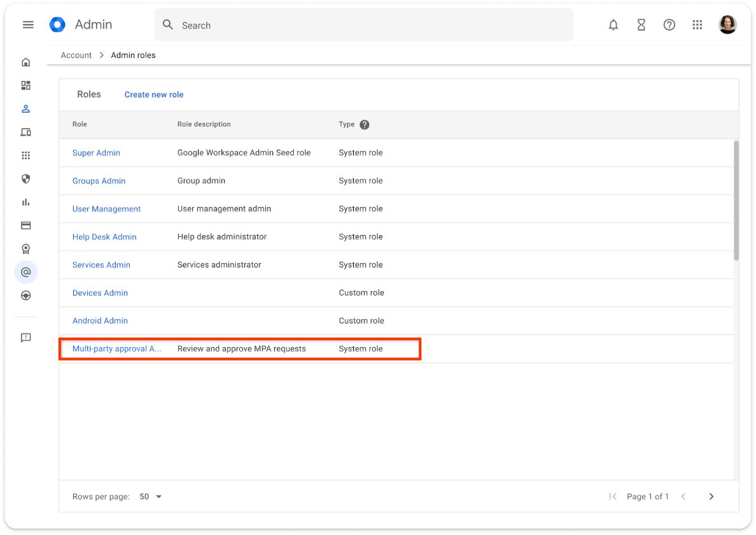Screen dimensions: 756x535
Task: Click 'Help desk administrator' description cell
Action: [222, 236]
